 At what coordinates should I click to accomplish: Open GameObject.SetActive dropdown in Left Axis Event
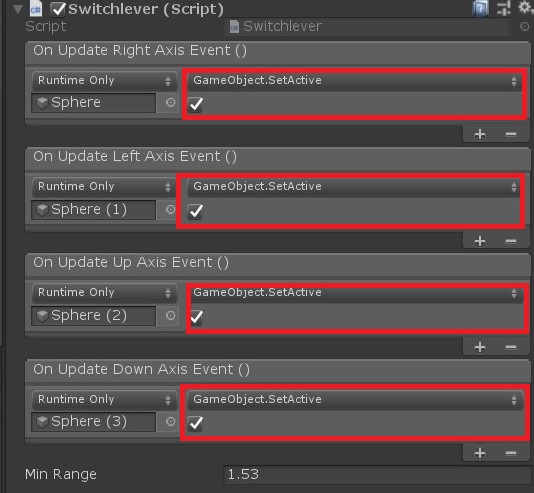pyautogui.click(x=354, y=187)
